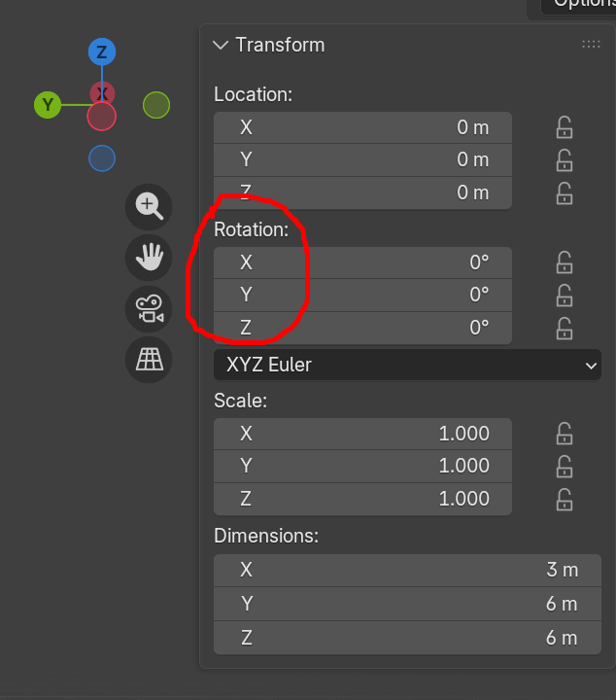This screenshot has height=700, width=616.
Task: Click the zoom magnifier viewport icon
Action: (x=149, y=207)
